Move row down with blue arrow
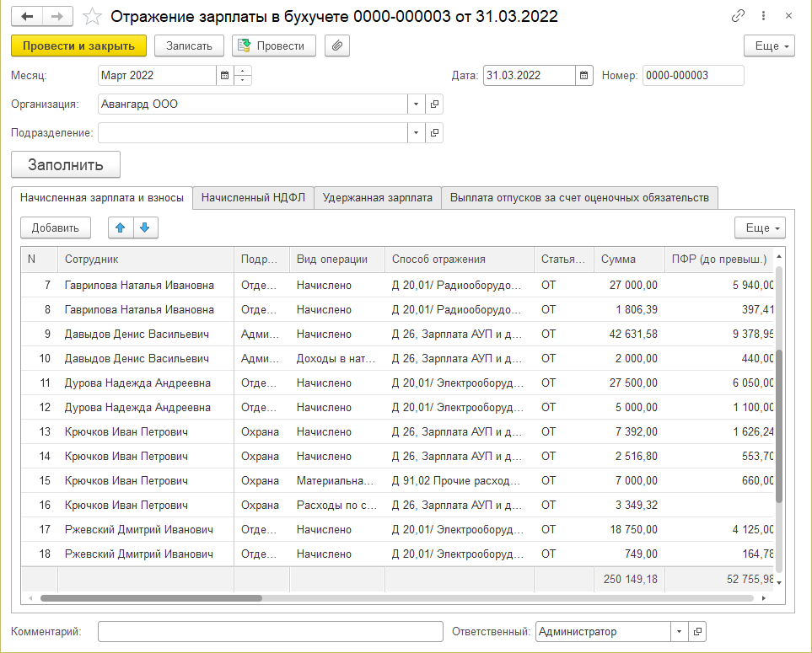Image resolution: width=812 pixels, height=653 pixels. pyautogui.click(x=144, y=227)
